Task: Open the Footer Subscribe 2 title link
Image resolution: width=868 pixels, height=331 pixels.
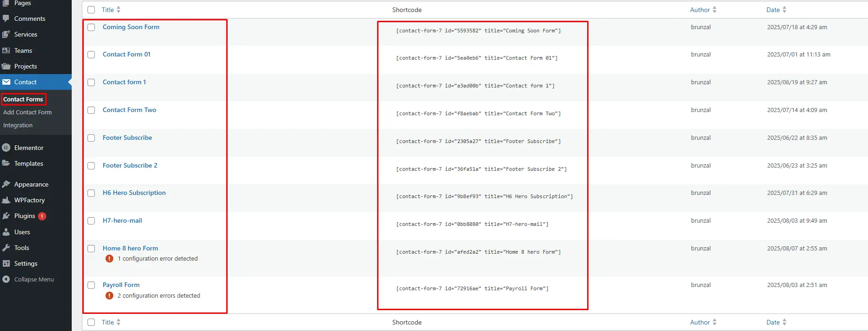Action: (130, 165)
